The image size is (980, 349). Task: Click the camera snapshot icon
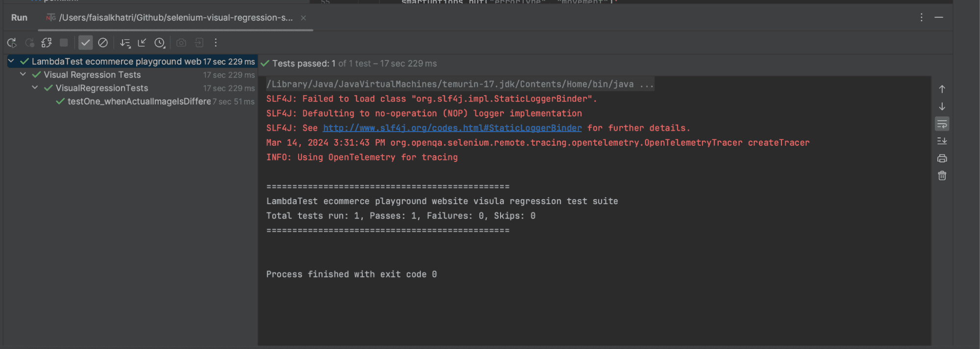[181, 43]
